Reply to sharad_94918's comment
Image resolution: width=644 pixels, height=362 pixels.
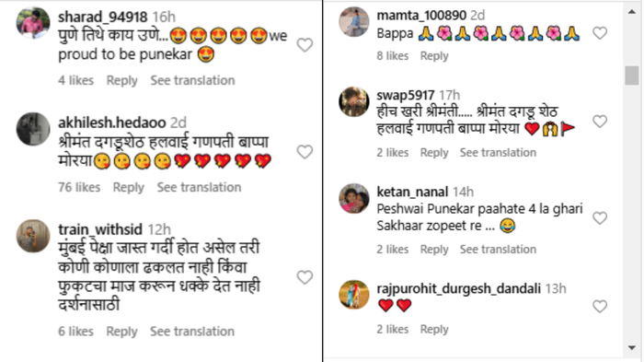121,81
